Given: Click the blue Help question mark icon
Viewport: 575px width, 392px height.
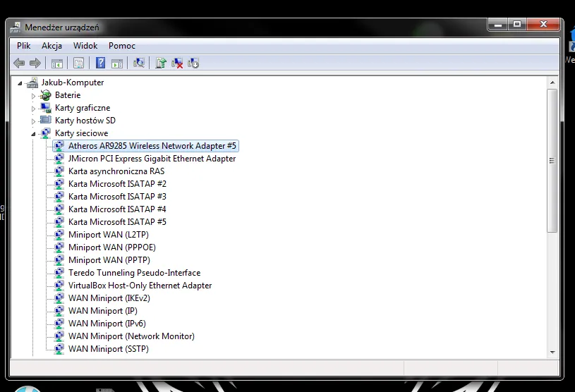Looking at the screenshot, I should pos(100,63).
